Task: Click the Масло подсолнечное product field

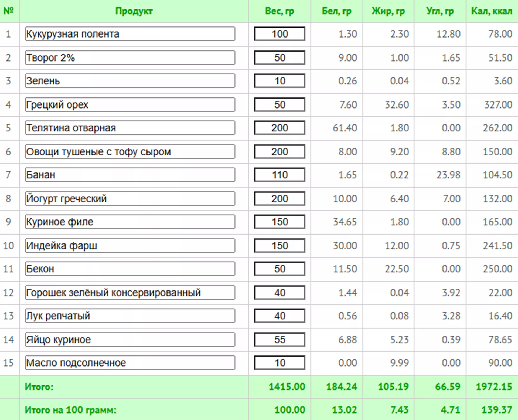Action: [x=130, y=363]
